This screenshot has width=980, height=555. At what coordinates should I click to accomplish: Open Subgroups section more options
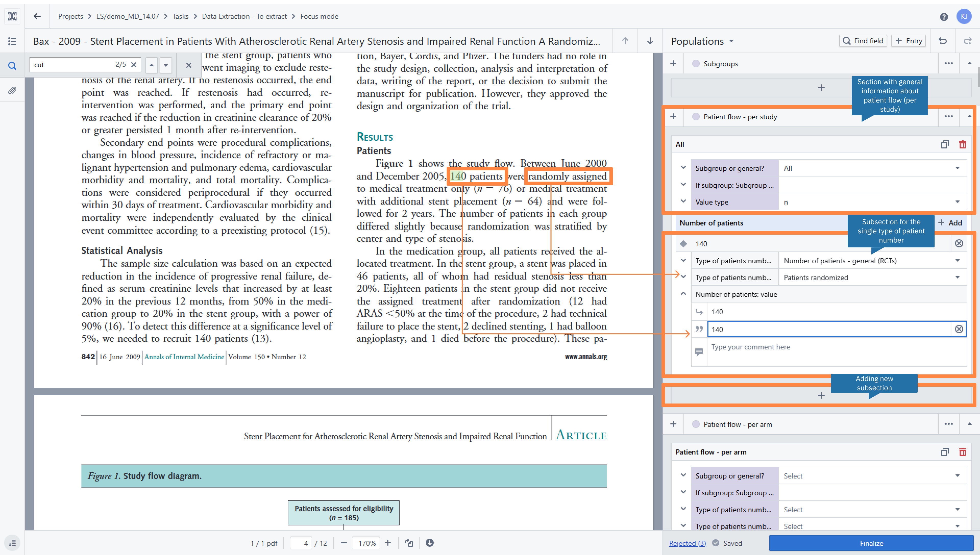pyautogui.click(x=949, y=64)
